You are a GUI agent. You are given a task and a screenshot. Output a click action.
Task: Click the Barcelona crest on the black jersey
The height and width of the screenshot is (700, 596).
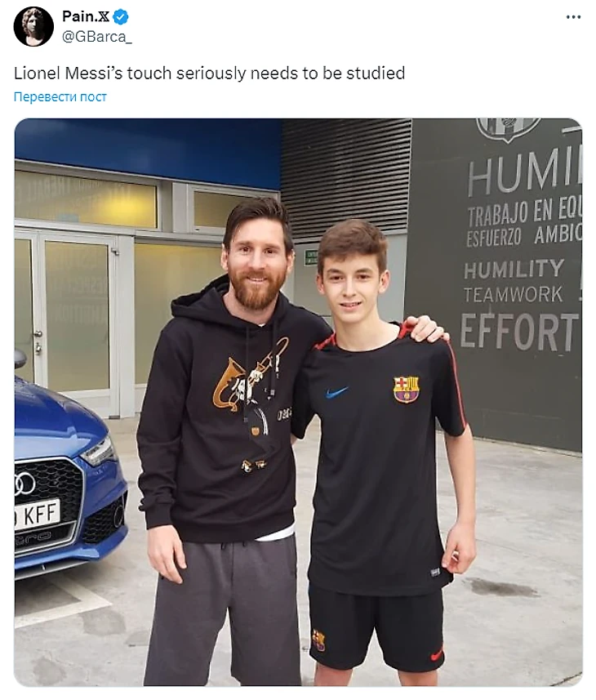point(406,389)
